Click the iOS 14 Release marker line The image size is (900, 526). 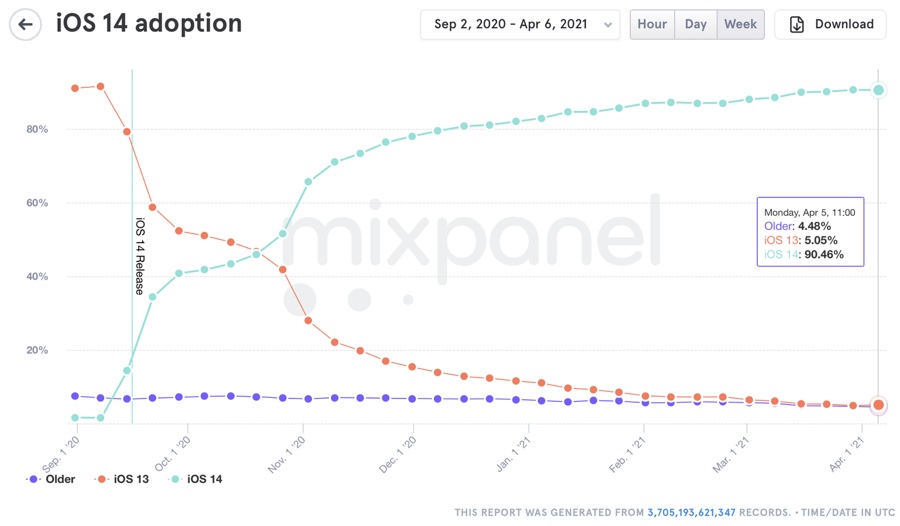click(x=132, y=250)
